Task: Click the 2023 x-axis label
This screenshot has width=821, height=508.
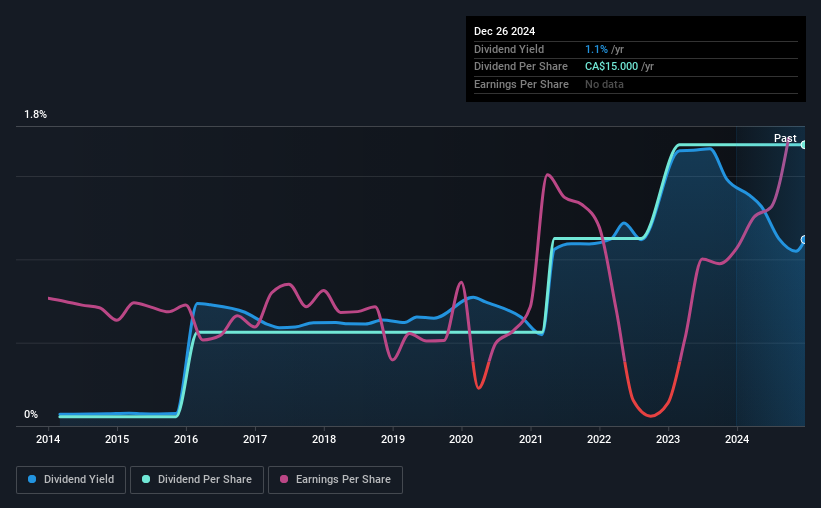Action: tap(668, 439)
